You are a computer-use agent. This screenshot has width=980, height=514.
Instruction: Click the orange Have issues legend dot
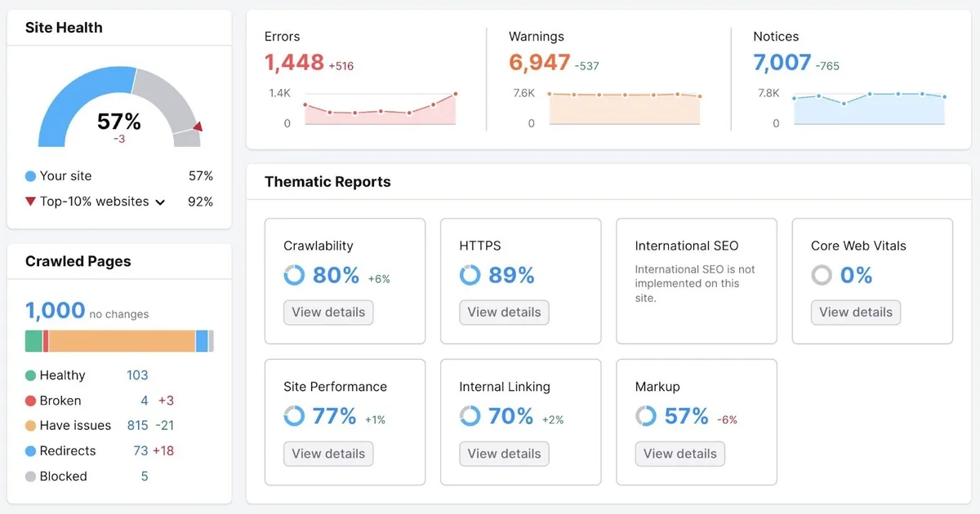pos(30,426)
